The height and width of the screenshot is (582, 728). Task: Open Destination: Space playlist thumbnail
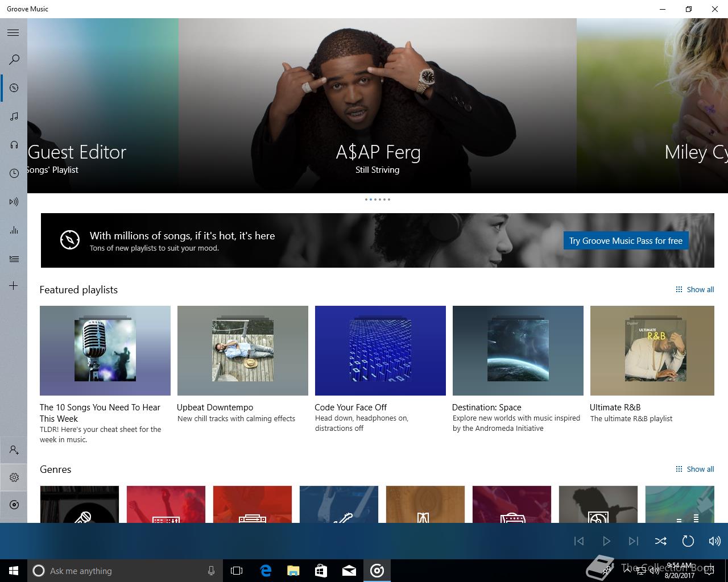point(518,351)
